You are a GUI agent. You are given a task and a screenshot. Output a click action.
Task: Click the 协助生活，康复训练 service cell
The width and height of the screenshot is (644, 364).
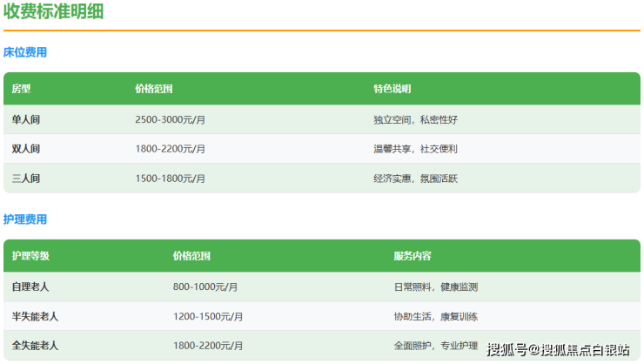click(x=436, y=316)
